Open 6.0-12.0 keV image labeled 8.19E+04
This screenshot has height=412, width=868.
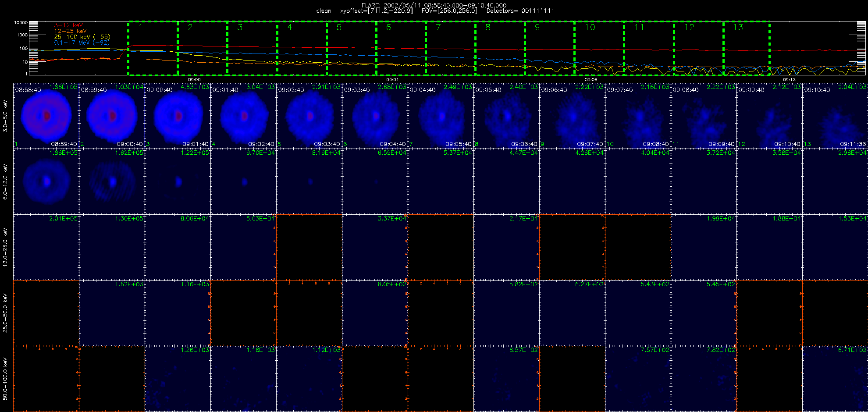click(309, 181)
